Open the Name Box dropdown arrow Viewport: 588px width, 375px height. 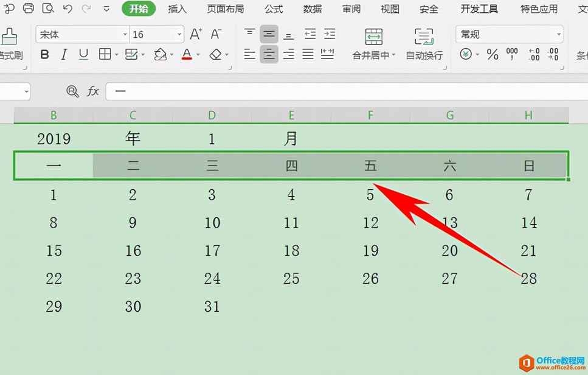click(26, 91)
